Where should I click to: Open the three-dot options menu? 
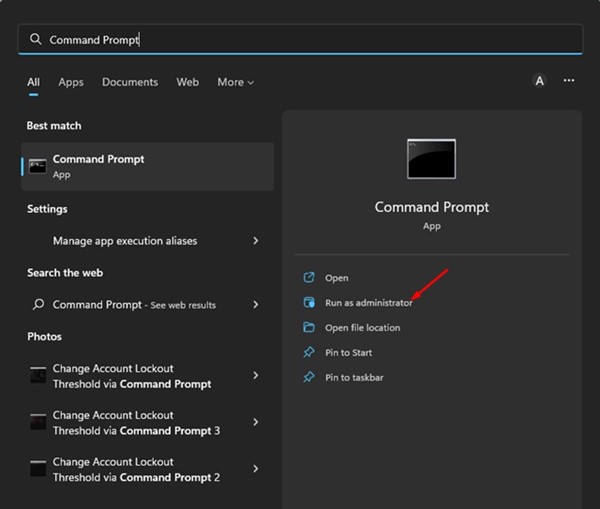[569, 81]
